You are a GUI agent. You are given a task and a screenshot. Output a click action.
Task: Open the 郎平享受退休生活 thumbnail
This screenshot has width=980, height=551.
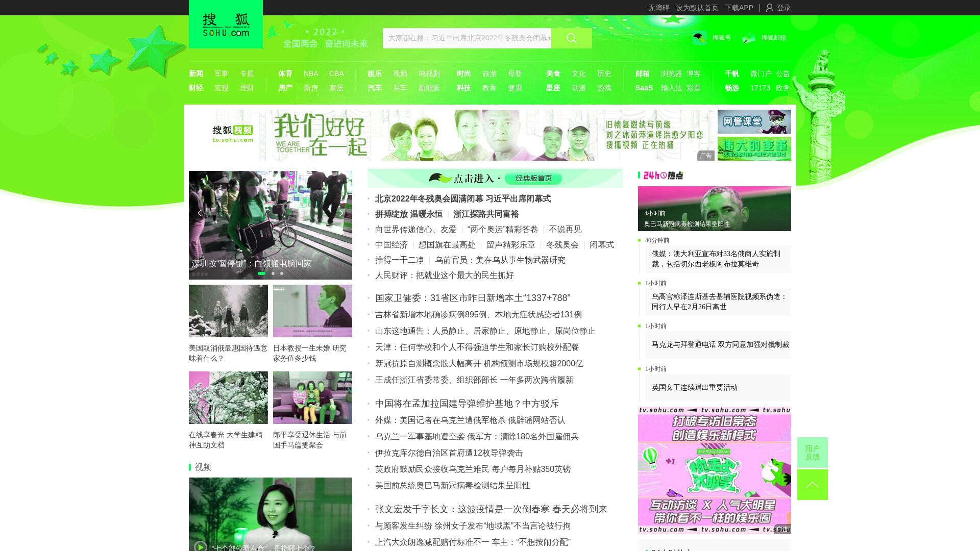click(312, 397)
